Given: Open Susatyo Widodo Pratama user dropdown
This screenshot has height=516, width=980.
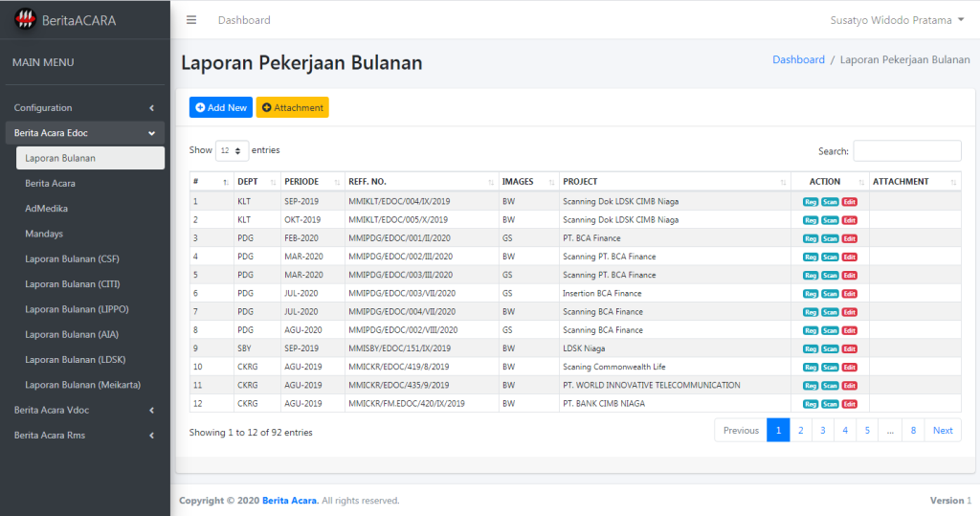Looking at the screenshot, I should click(897, 20).
